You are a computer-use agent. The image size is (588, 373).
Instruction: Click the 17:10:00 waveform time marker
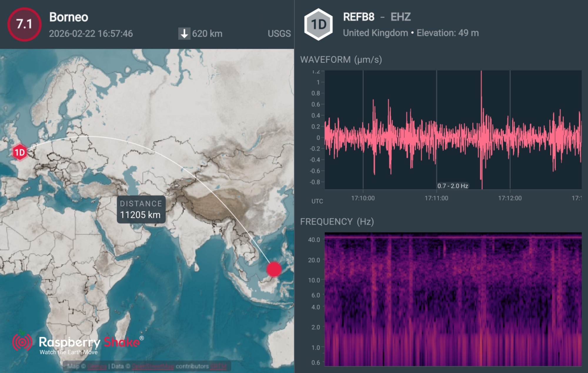tap(363, 198)
